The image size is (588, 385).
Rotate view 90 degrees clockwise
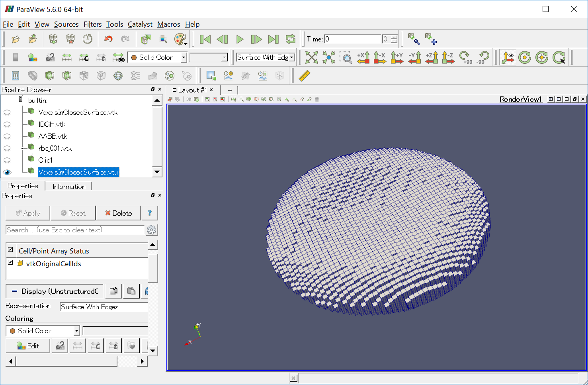465,57
